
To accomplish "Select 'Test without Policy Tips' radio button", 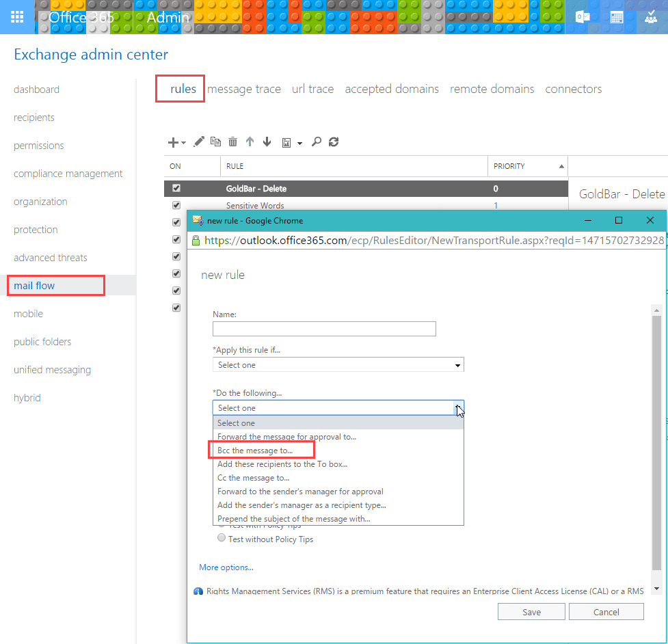I will 222,538.
